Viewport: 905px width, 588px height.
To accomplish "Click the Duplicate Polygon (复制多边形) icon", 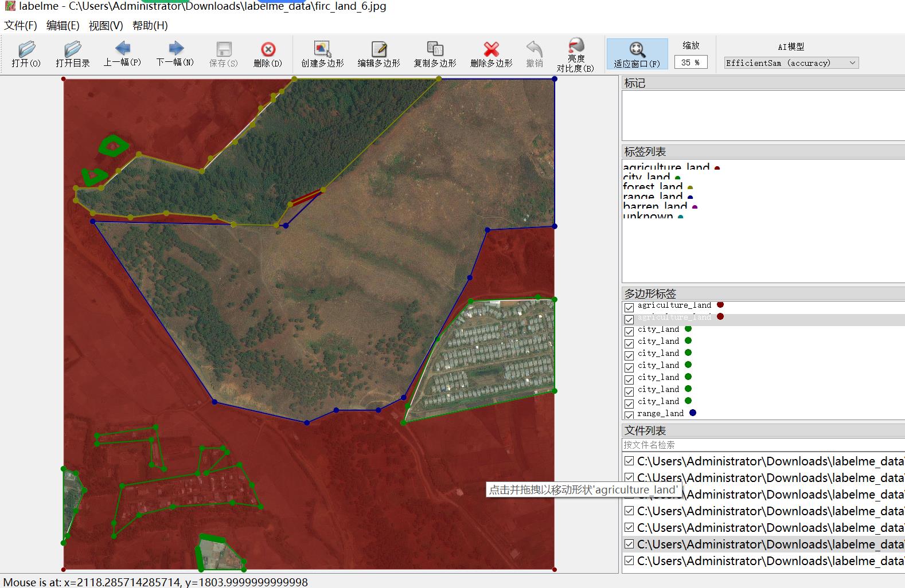I will coord(435,54).
